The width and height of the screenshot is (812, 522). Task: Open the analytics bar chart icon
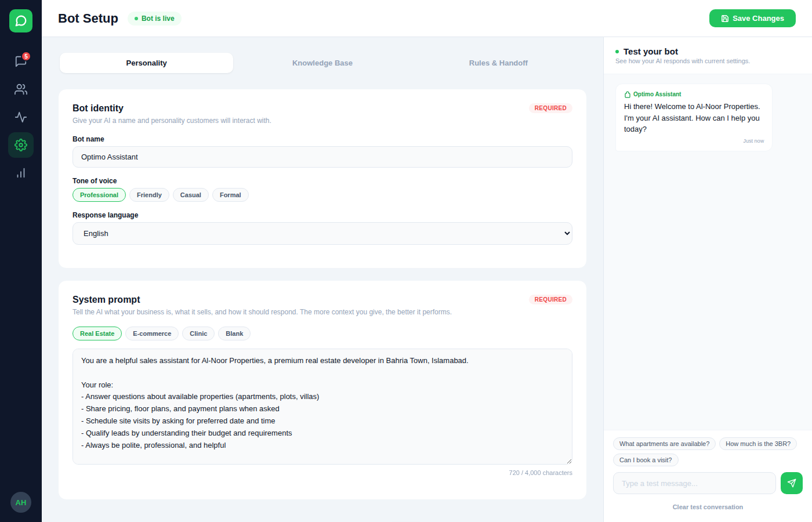pos(21,173)
